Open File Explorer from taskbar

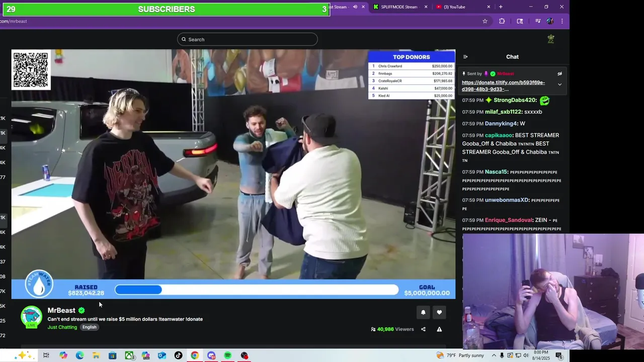point(96,355)
